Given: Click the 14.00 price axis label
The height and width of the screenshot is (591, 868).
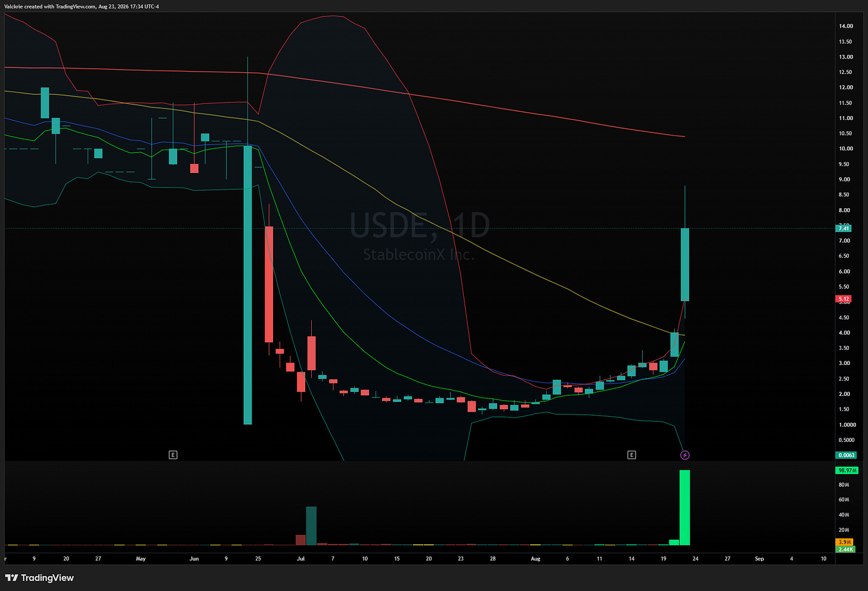Looking at the screenshot, I should (846, 26).
